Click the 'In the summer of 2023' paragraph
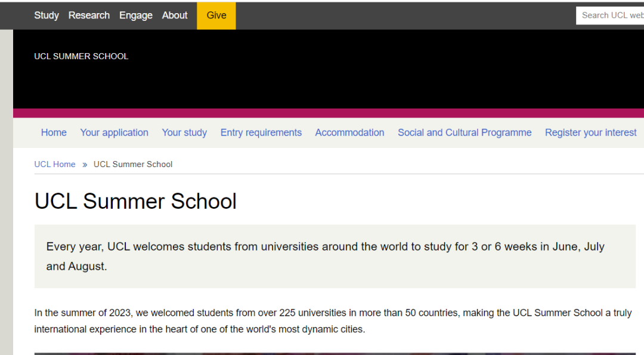 (333, 321)
